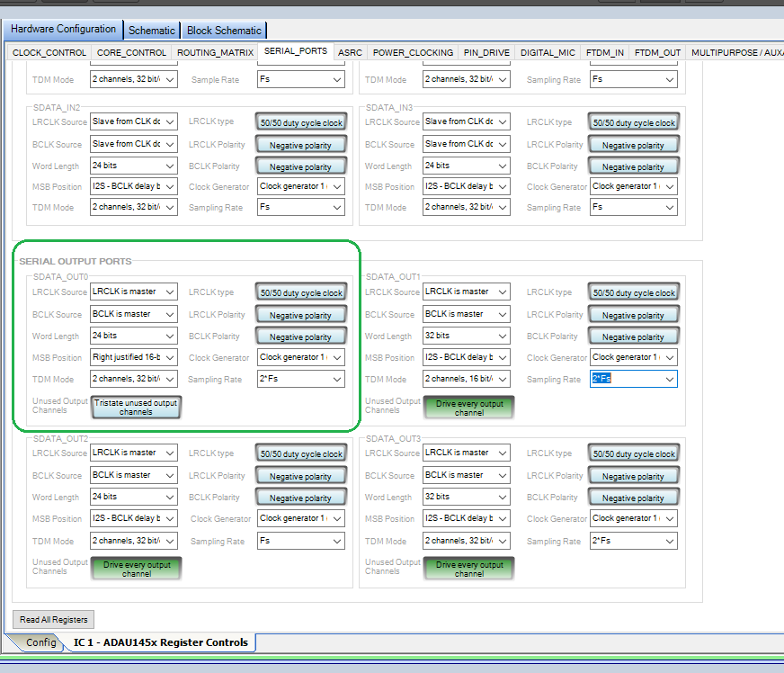Toggle SDATA_OUT3 Drive every output channel button

(469, 569)
